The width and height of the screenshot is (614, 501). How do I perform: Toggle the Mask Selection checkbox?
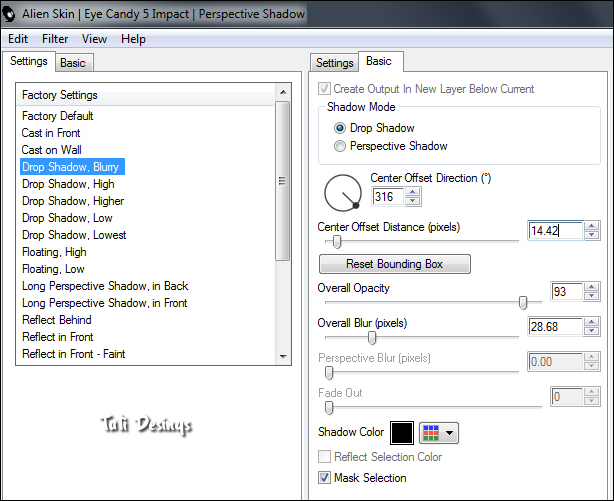tap(324, 478)
